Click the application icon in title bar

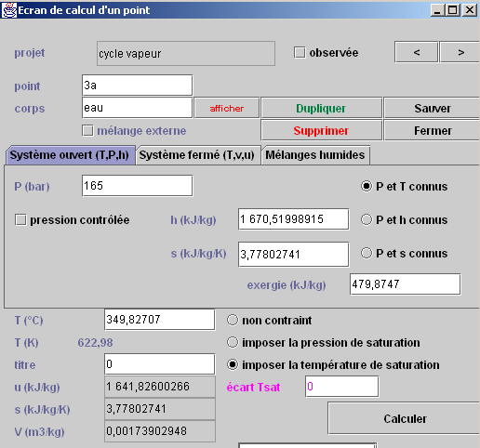pos(9,10)
